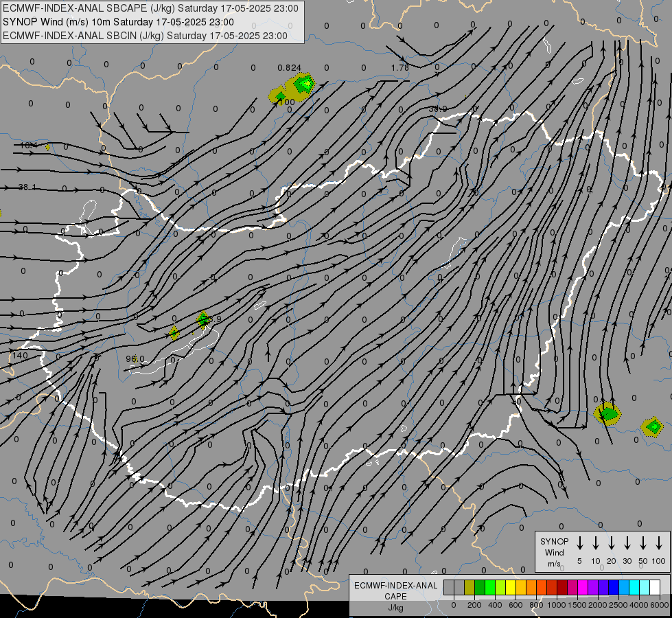Image resolution: width=672 pixels, height=618 pixels.
Task: Click the '1.78' value on the map
Action: (x=400, y=68)
